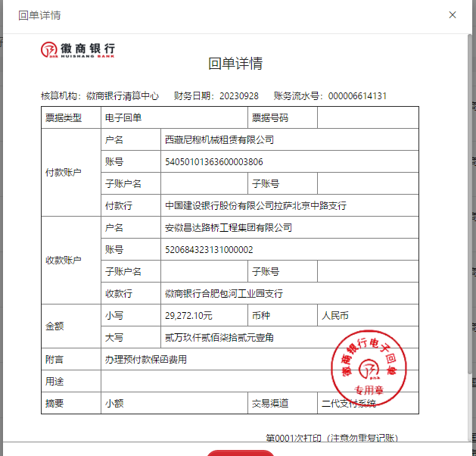Select the remark text 办理预付款保函费用
The image size is (476, 456).
[x=146, y=360]
